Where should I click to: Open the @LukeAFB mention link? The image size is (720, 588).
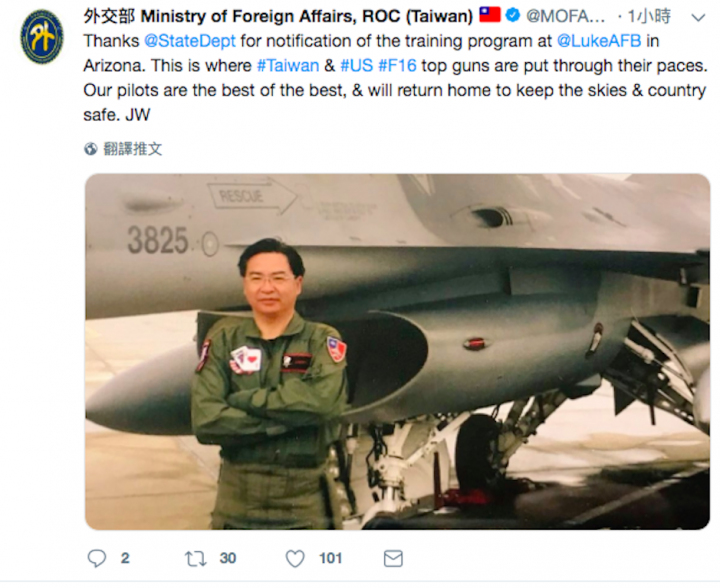(599, 41)
